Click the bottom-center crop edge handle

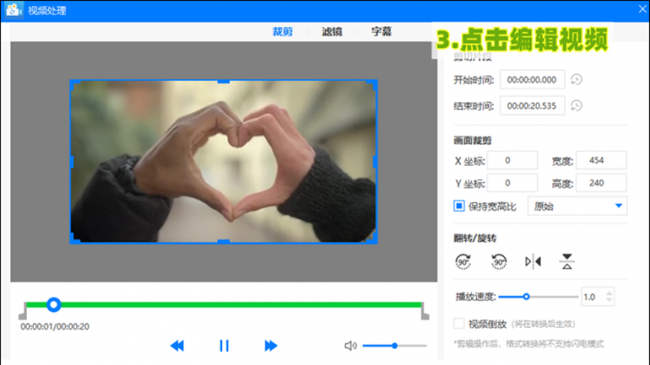[223, 241]
